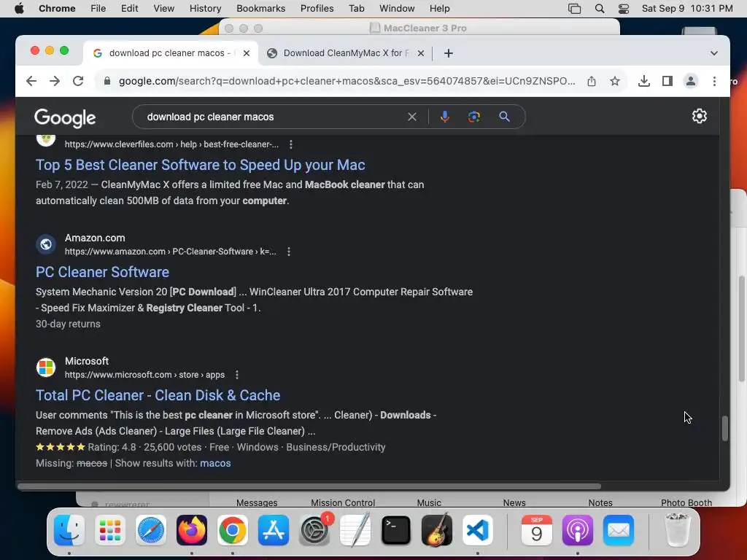The width and height of the screenshot is (747, 560).
Task: Open Google quick settings gear
Action: tap(700, 116)
